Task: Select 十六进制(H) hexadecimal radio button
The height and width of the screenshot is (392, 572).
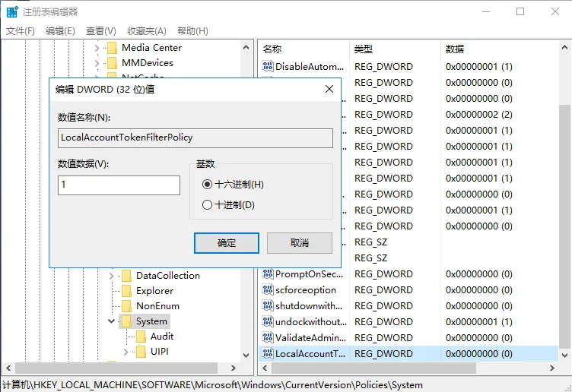Action: click(207, 185)
